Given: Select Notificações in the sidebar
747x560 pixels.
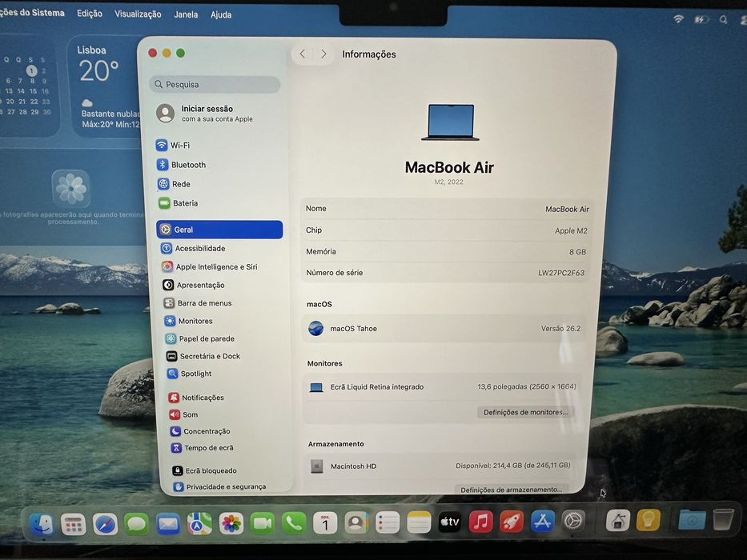Looking at the screenshot, I should [196, 397].
